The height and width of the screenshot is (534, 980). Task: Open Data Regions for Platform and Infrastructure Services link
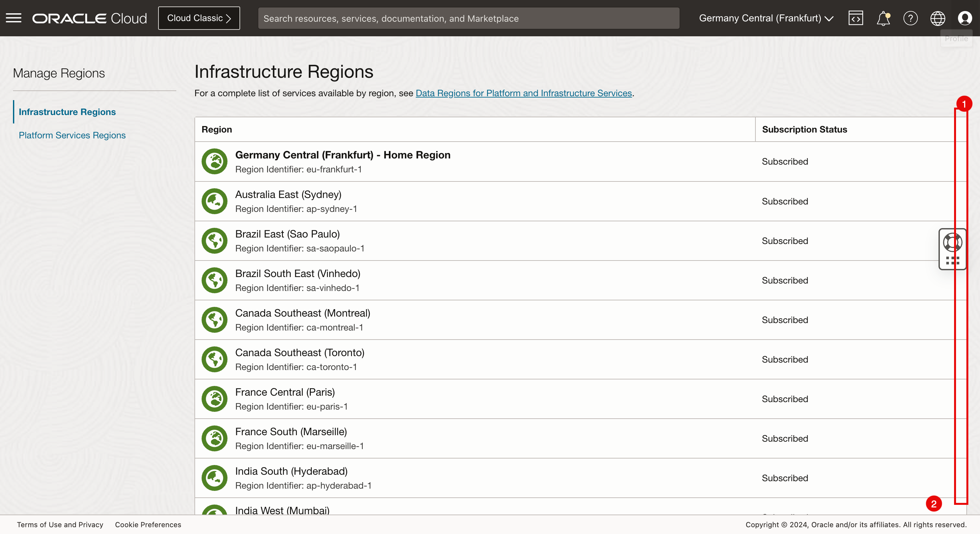pos(523,93)
